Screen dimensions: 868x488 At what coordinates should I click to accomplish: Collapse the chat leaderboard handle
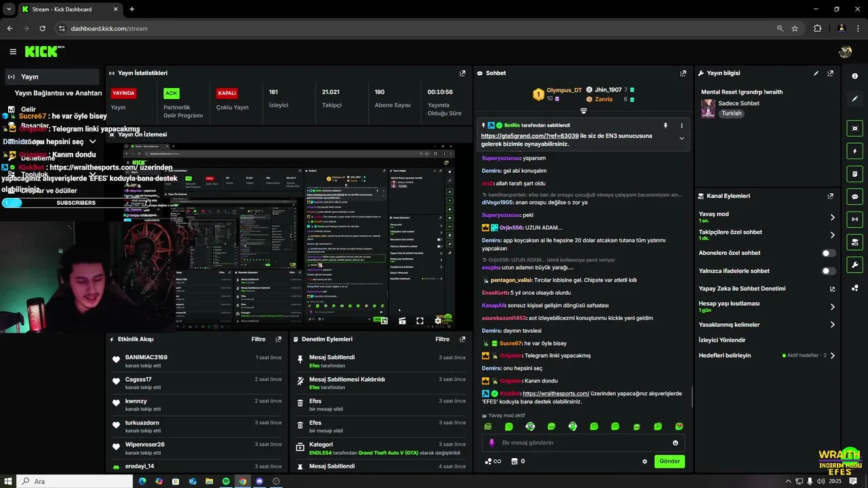click(583, 111)
